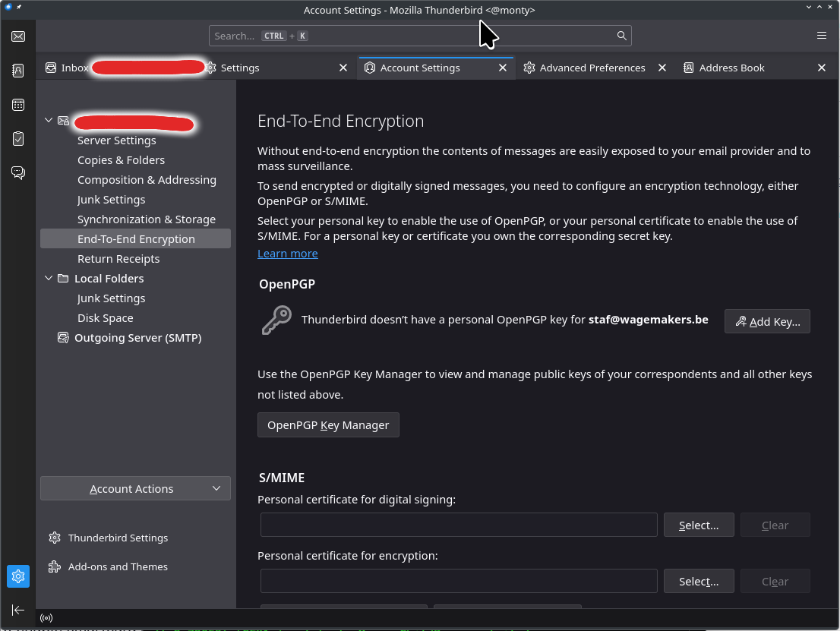Open the Tasks space icon
Image resolution: width=840 pixels, height=631 pixels.
click(18, 139)
